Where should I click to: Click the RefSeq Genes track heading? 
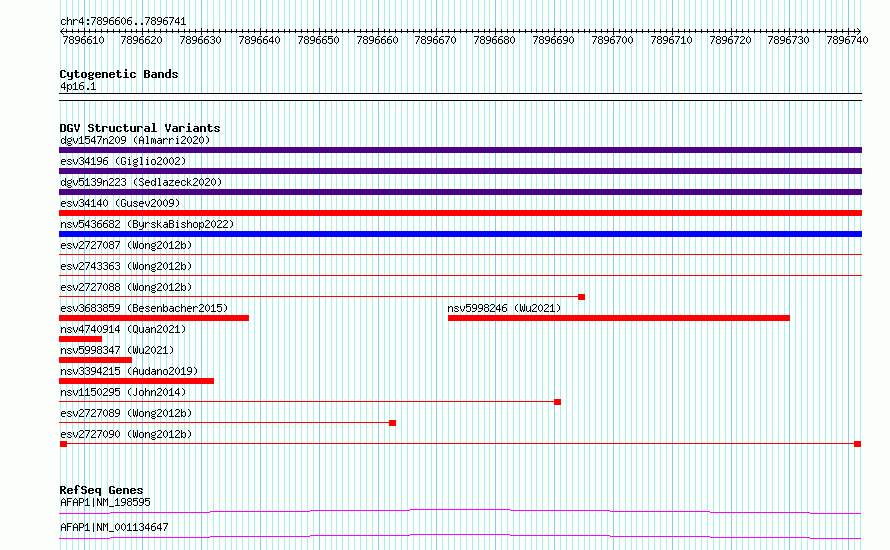pyautogui.click(x=101, y=490)
